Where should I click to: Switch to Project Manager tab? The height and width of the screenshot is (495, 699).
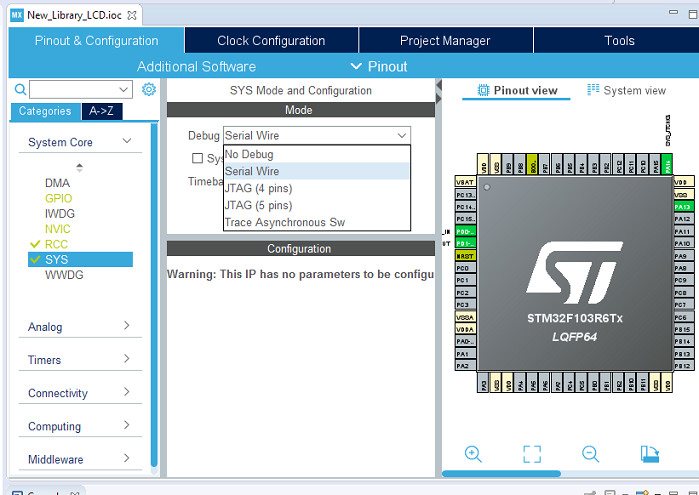click(x=445, y=40)
